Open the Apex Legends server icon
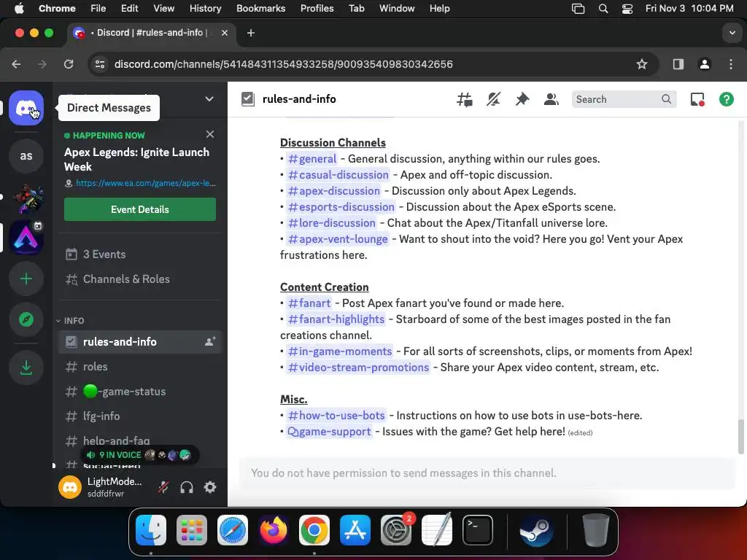The width and height of the screenshot is (747, 560). pyautogui.click(x=26, y=237)
